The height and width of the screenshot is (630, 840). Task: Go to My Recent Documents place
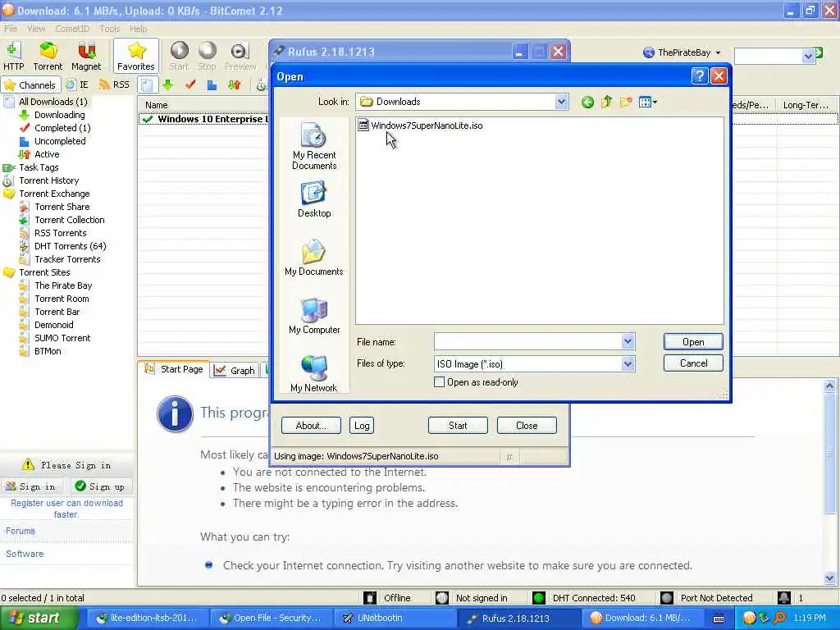pyautogui.click(x=314, y=146)
